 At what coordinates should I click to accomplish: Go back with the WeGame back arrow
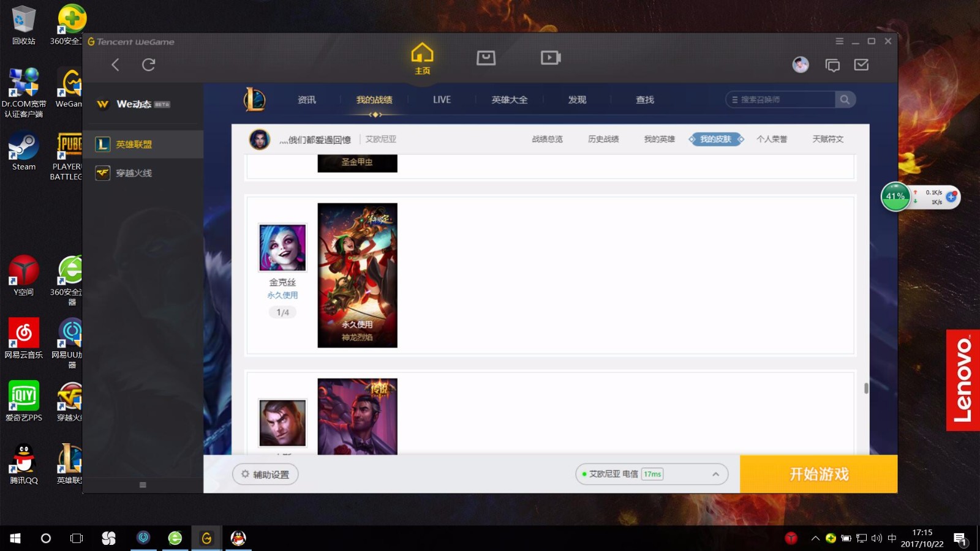(x=115, y=65)
